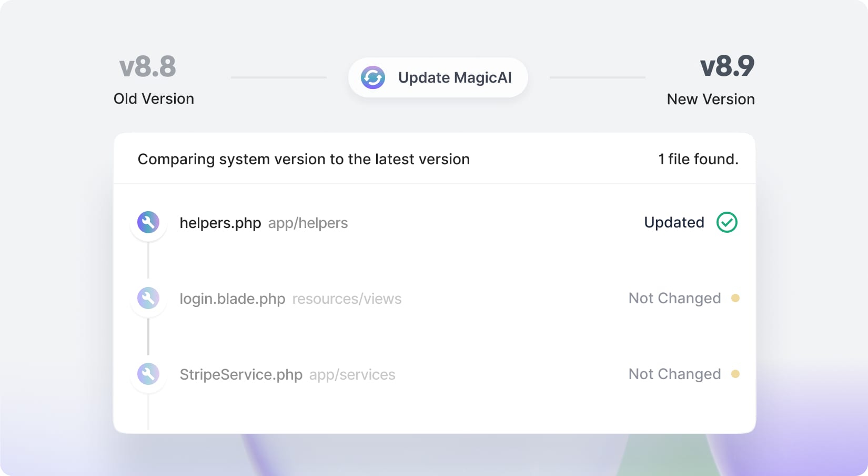Viewport: 868px width, 476px height.
Task: Click the green checkmark next to Updated
Action: (x=727, y=222)
